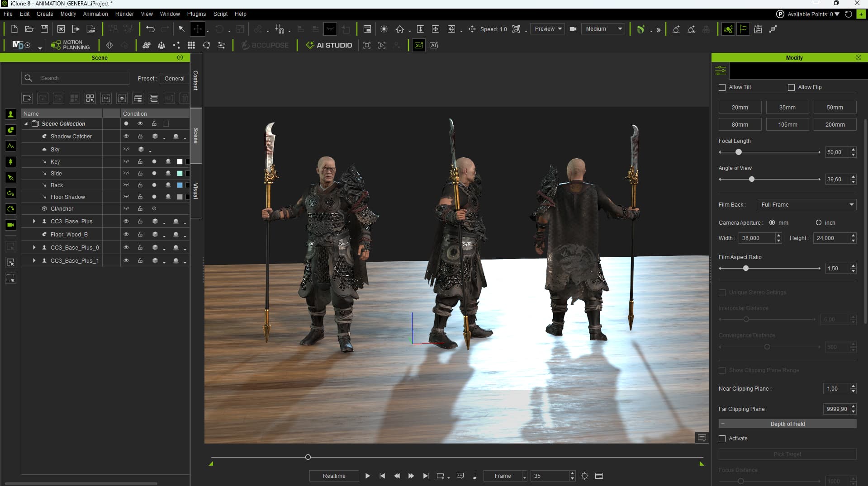
Task: Launch AI Studio from toolbar
Action: point(329,45)
